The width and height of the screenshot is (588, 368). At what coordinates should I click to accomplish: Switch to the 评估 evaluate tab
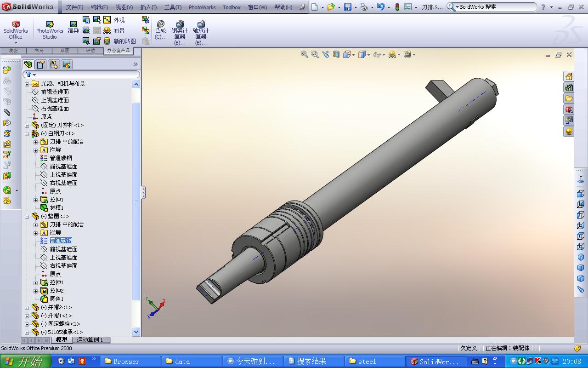90,51
